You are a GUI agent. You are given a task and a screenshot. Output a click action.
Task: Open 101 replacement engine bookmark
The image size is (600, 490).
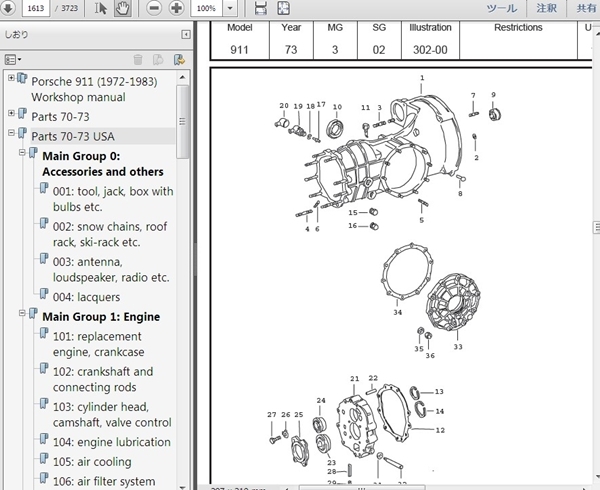pos(98,344)
